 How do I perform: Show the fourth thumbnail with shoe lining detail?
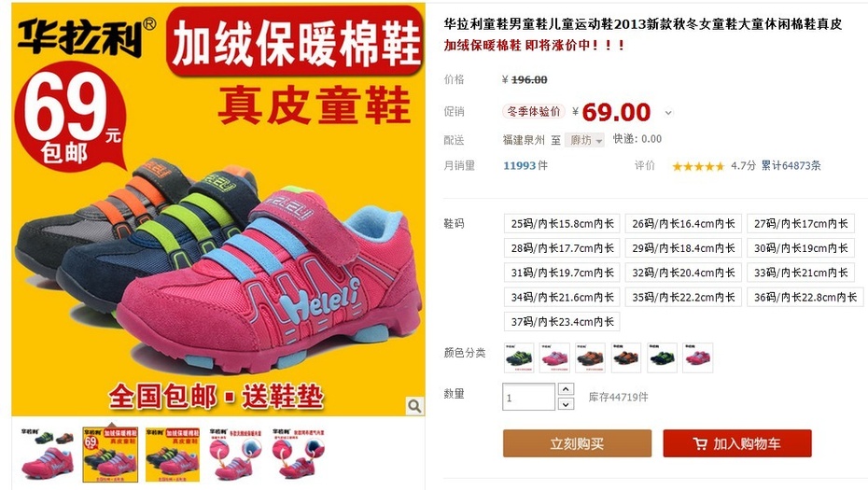[236, 455]
